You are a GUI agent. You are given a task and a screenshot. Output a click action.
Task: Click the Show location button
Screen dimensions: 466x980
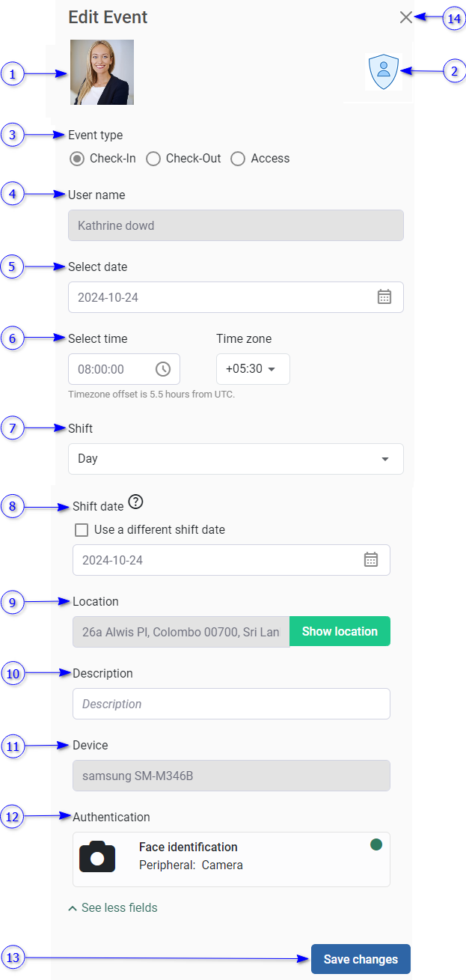pyautogui.click(x=340, y=632)
